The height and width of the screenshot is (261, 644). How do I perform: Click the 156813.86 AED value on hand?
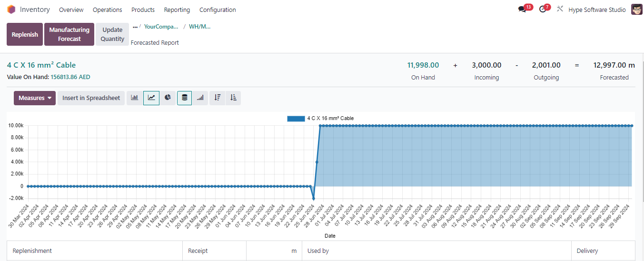(70, 77)
